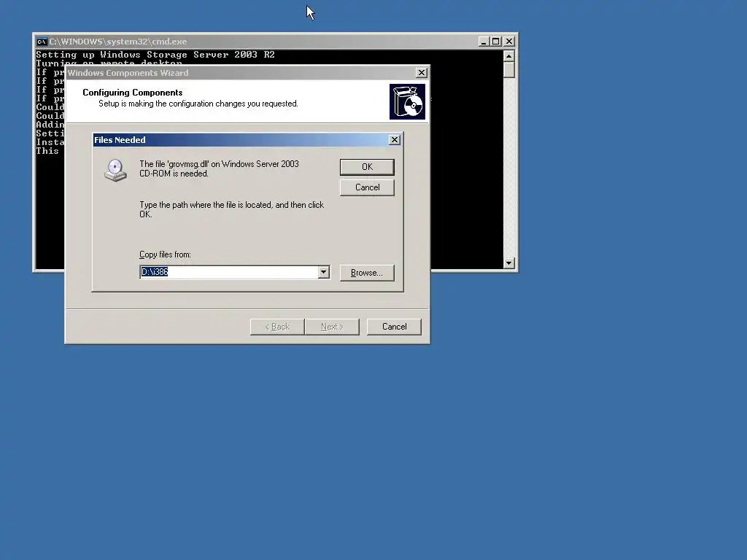
Task: Click cmd.exe scrollbar down arrow
Action: [508, 263]
